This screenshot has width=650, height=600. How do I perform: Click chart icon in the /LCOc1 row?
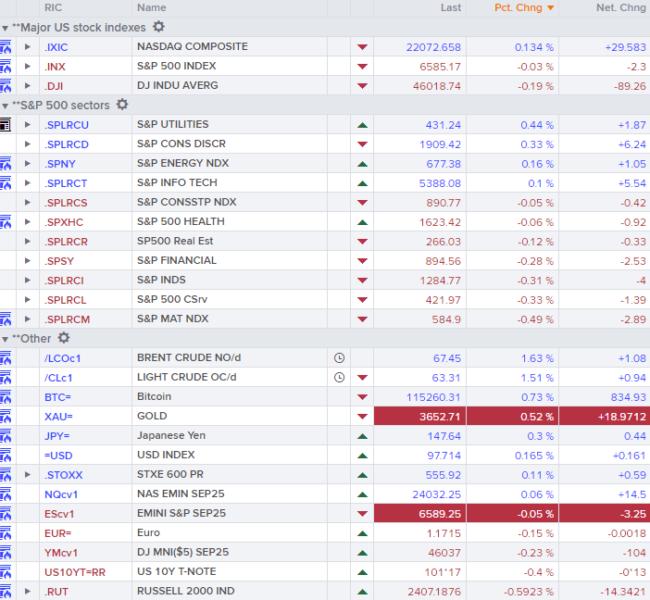[5, 358]
